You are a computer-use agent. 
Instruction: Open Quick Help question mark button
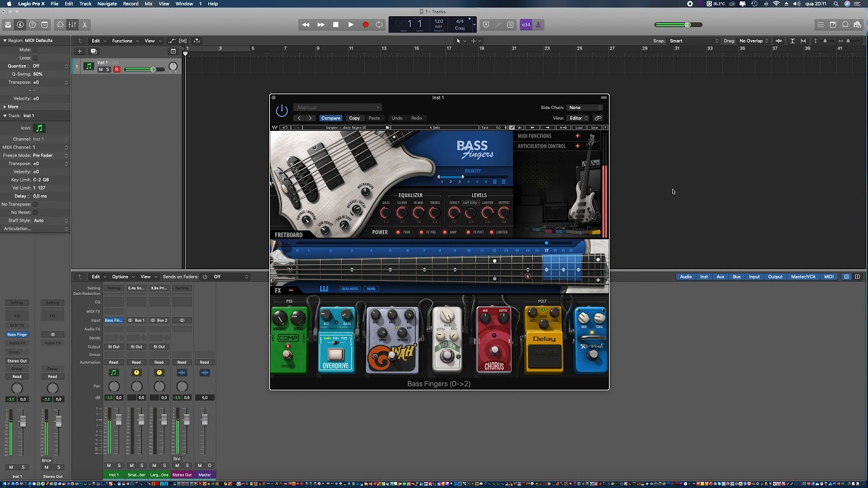[x=32, y=25]
